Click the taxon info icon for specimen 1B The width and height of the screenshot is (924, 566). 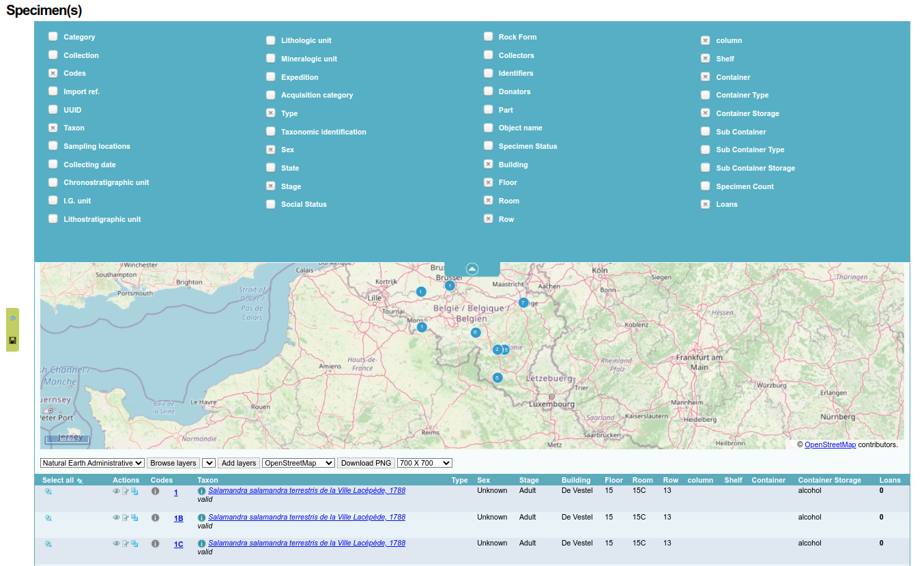tap(202, 518)
